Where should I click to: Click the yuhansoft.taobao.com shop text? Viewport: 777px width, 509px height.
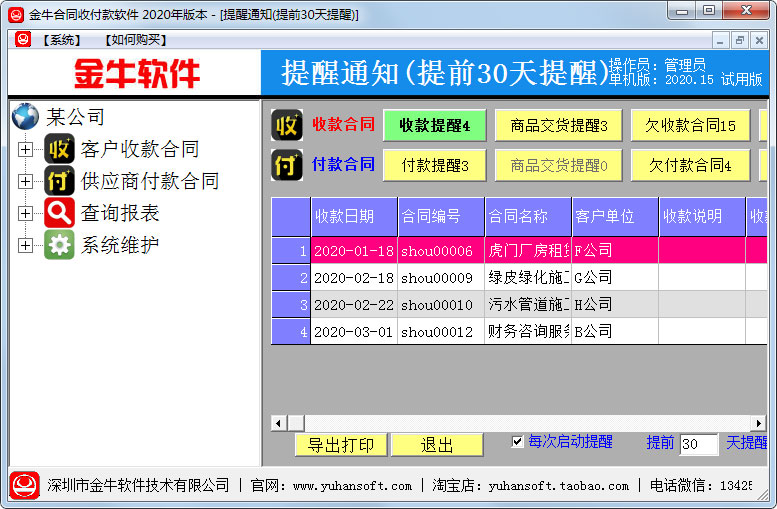click(x=558, y=486)
